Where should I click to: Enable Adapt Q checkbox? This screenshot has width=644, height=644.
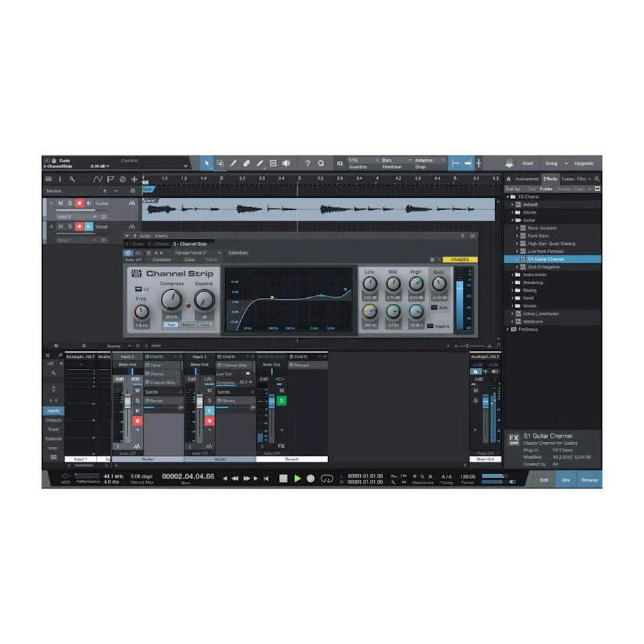point(430,326)
